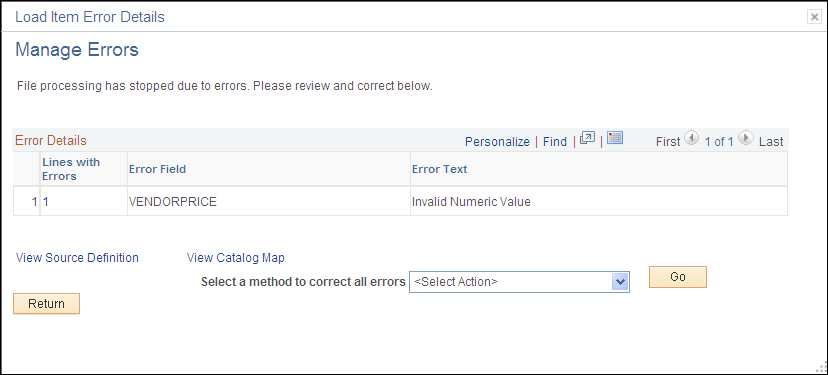Select VENDORPRICE cell in Error Field
The height and width of the screenshot is (375, 828).
point(173,201)
